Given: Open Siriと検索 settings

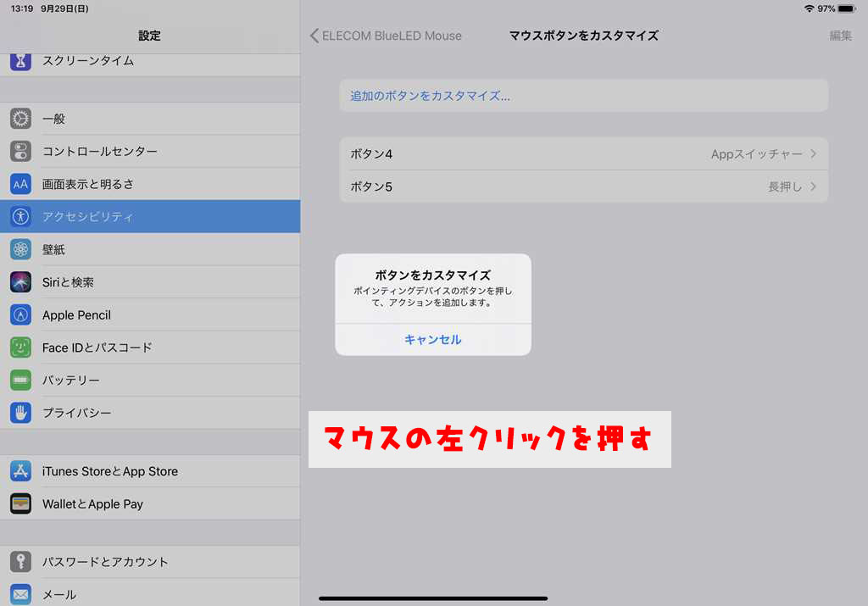Looking at the screenshot, I should click(x=150, y=281).
